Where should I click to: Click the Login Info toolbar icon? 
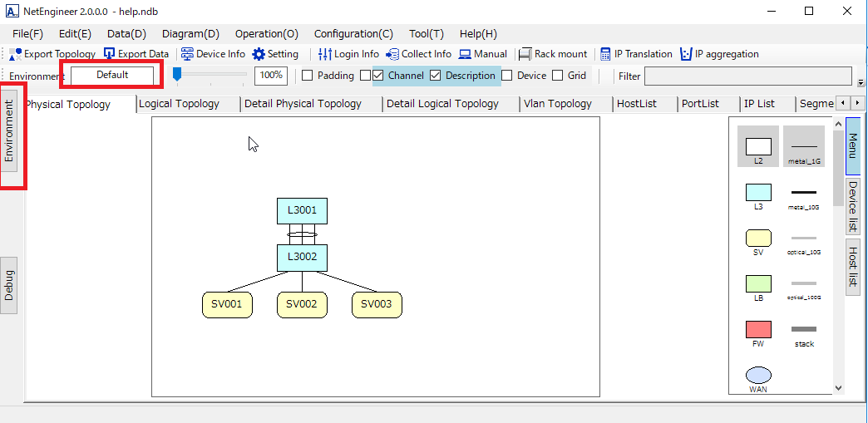[325, 54]
